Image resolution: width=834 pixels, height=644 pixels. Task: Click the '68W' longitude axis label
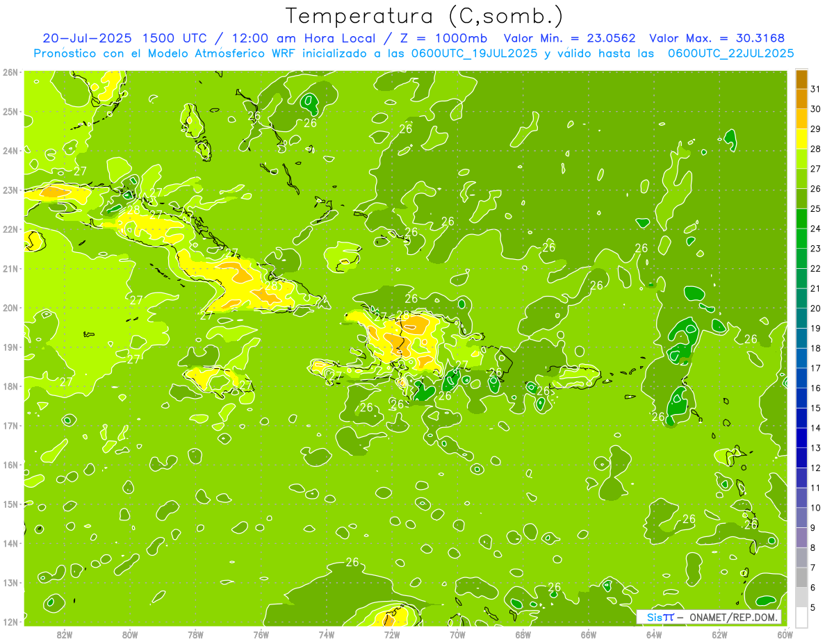click(523, 634)
